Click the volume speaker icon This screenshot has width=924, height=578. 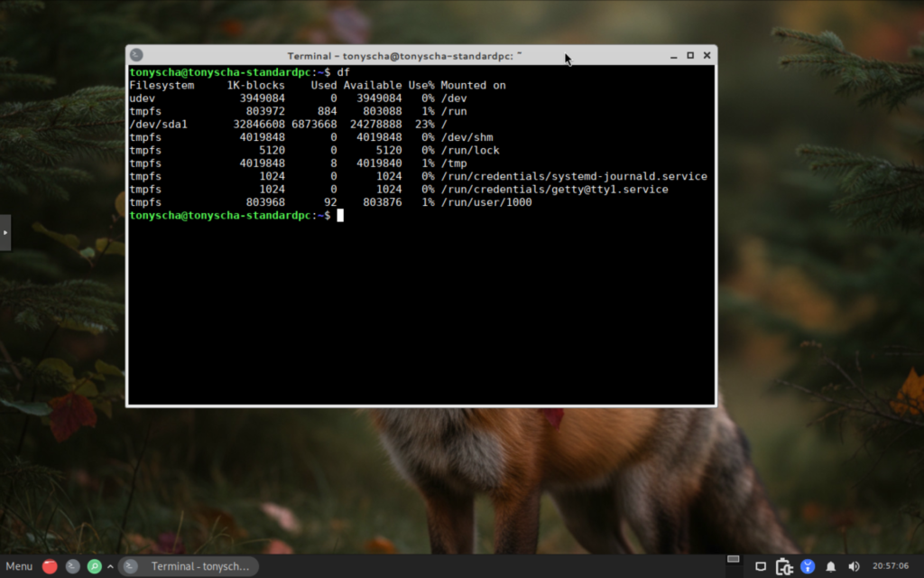pos(854,567)
